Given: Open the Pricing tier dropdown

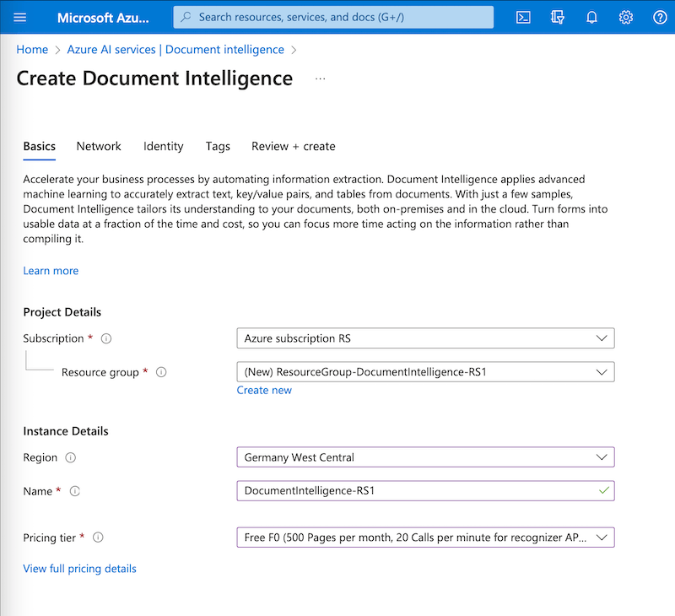Looking at the screenshot, I should pos(425,538).
